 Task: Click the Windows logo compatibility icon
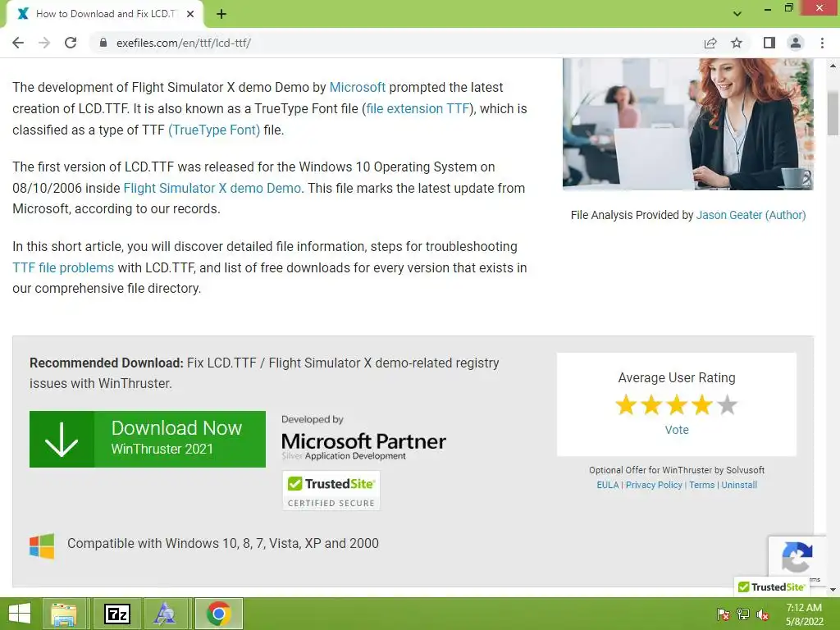click(42, 546)
